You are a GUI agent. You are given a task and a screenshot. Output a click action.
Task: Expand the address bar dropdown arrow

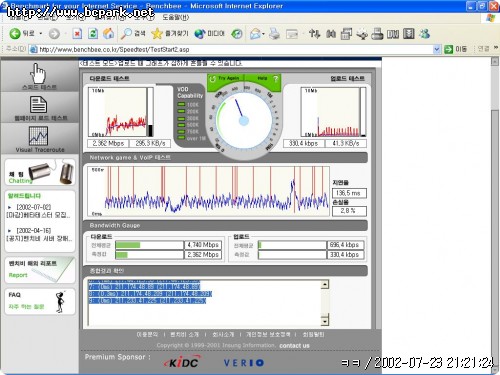pos(437,49)
